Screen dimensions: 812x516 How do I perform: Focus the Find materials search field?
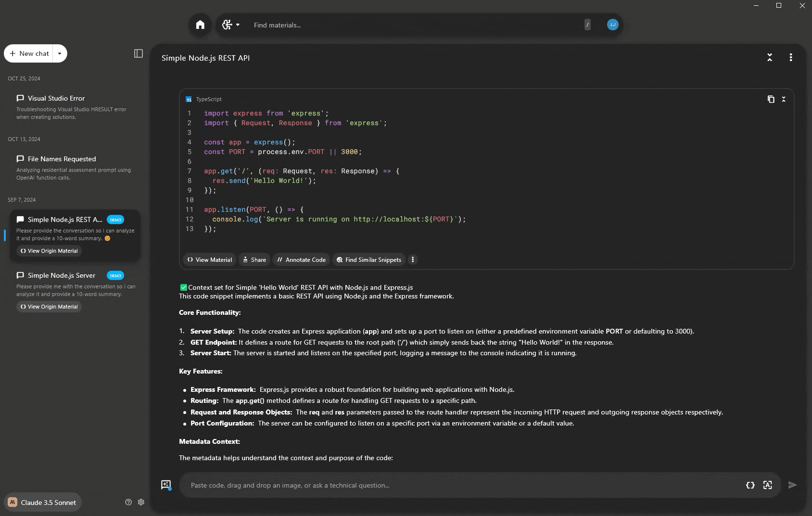[x=414, y=25]
